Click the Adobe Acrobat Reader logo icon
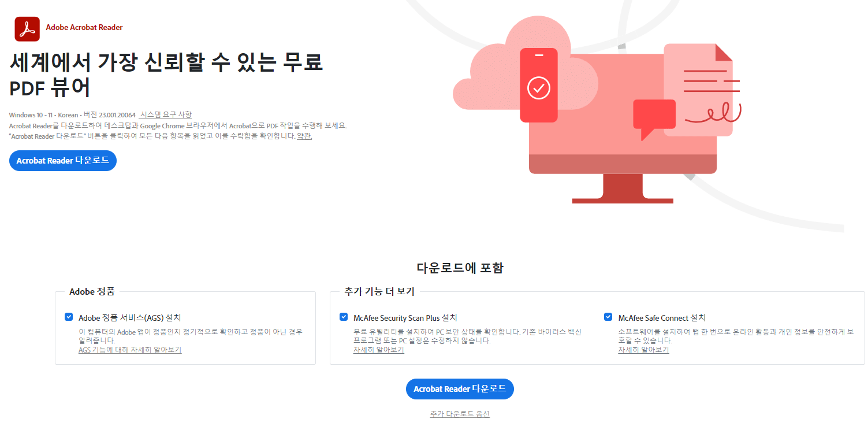 [x=26, y=27]
